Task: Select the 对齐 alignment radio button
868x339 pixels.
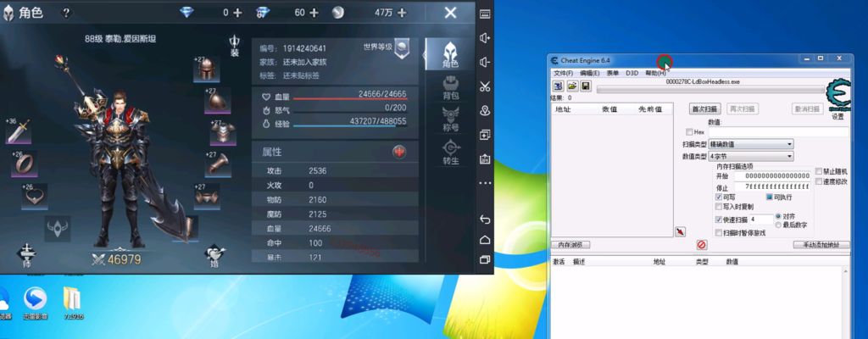Action: coord(778,216)
